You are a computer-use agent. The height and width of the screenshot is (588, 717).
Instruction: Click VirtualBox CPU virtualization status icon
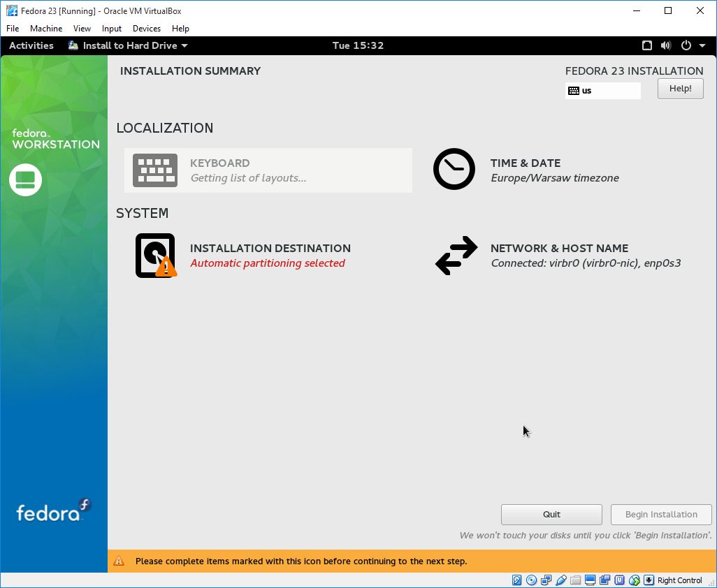619,580
